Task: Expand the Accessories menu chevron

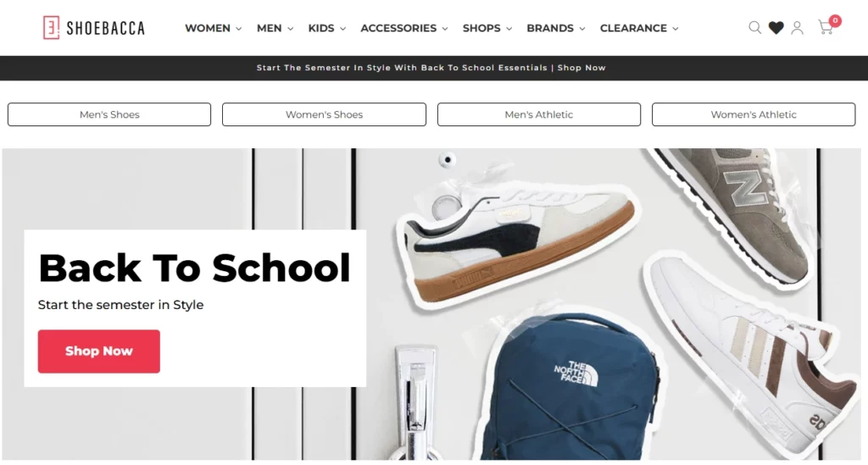Action: (444, 29)
